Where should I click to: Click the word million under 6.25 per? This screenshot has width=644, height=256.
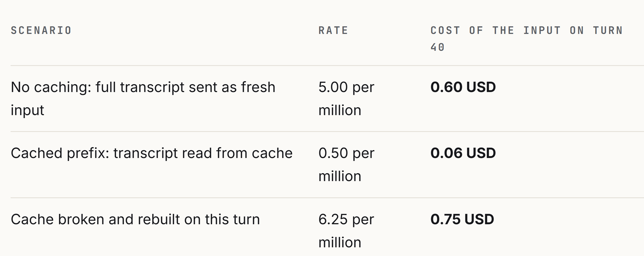point(340,243)
